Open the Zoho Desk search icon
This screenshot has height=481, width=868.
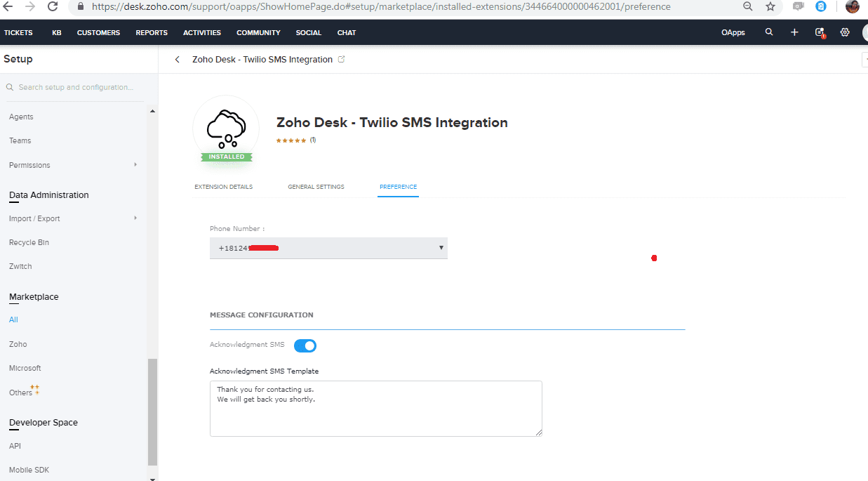point(769,32)
